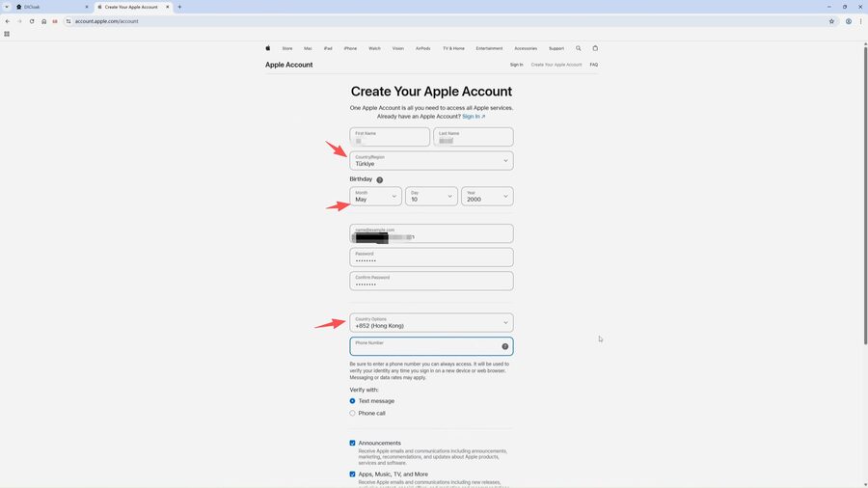
Task: Open the Chrome three-dot menu
Action: [x=861, y=21]
